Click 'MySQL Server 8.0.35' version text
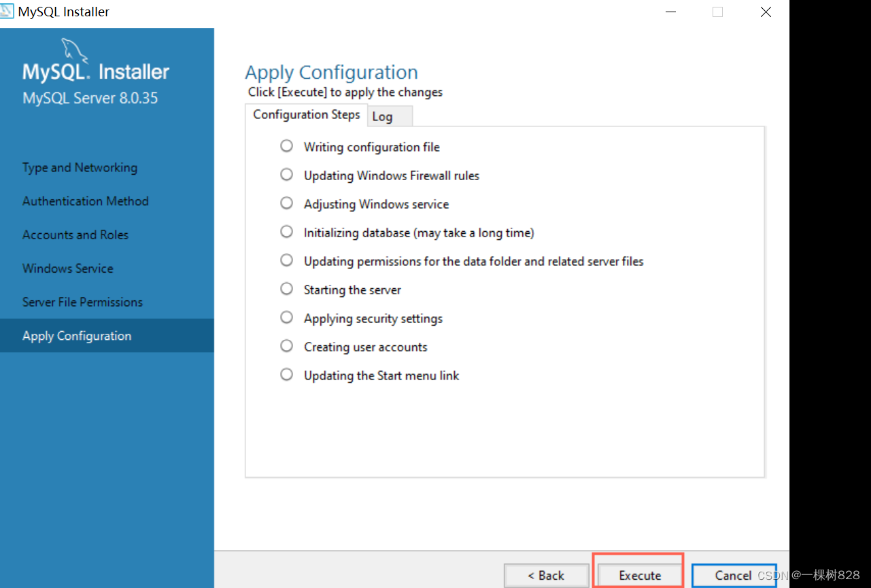The width and height of the screenshot is (871, 588). pyautogui.click(x=90, y=98)
